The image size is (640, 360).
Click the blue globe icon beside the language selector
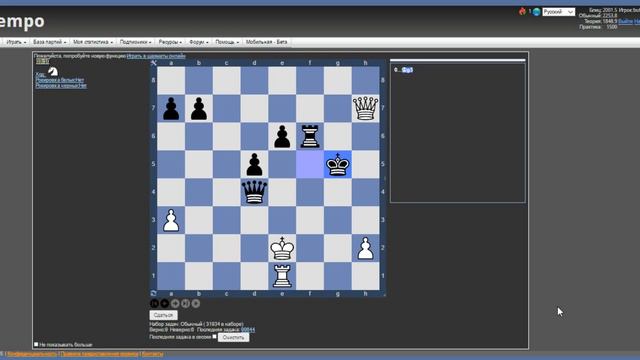(537, 12)
